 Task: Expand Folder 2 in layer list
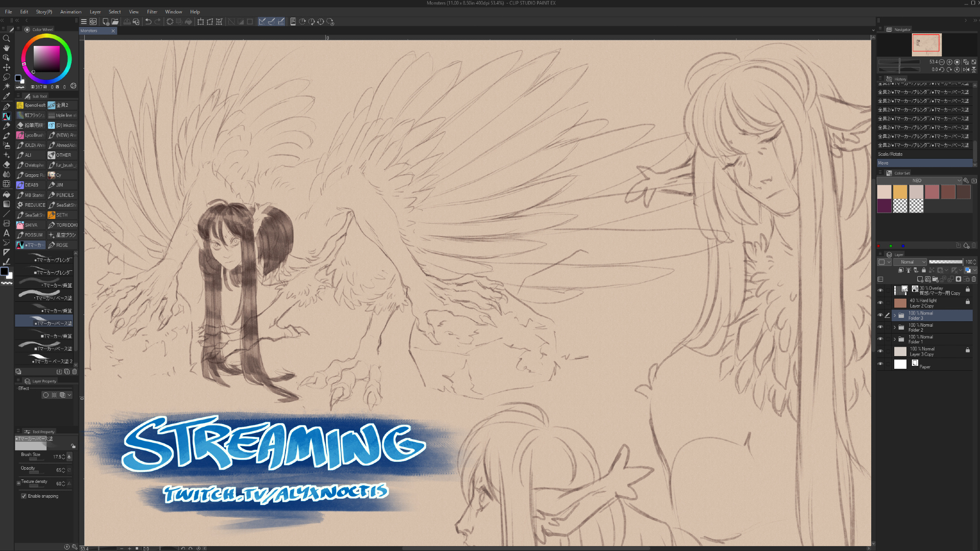pyautogui.click(x=895, y=327)
